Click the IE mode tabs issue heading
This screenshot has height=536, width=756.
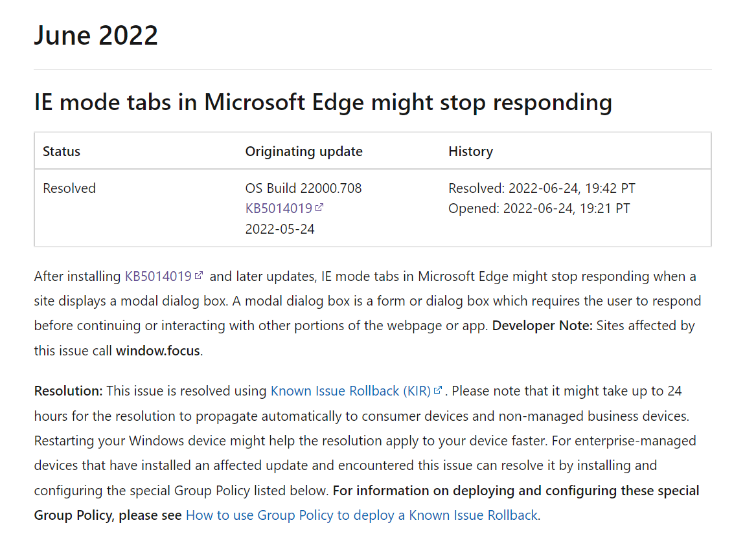(323, 102)
